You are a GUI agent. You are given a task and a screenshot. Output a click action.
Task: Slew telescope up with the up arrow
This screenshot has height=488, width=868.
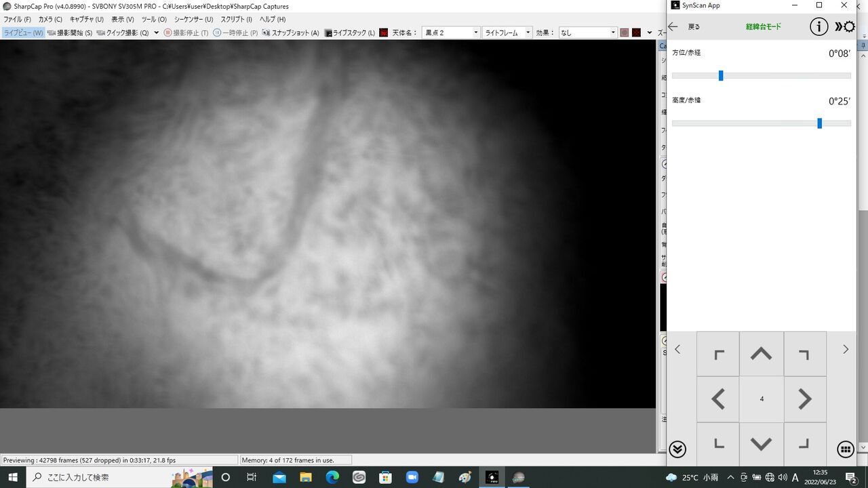[x=762, y=354]
